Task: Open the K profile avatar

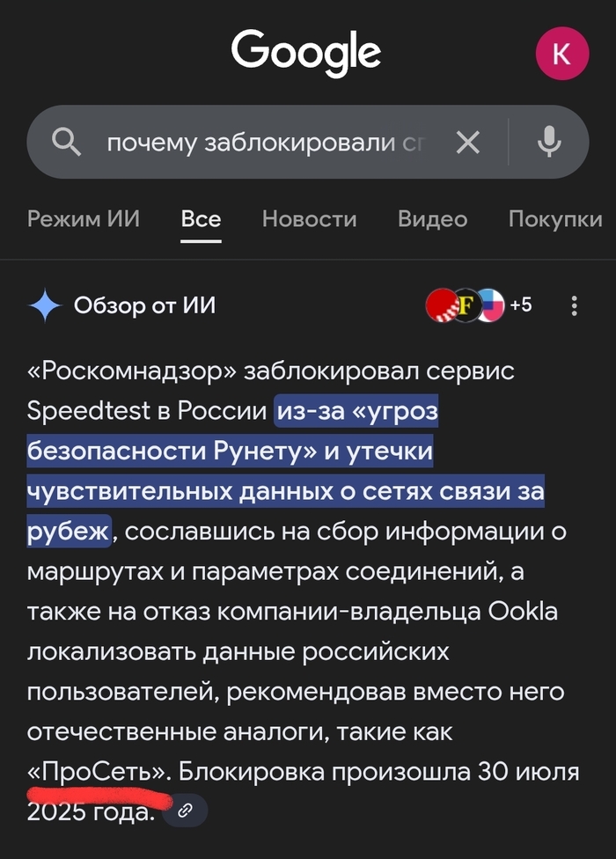Action: tap(561, 53)
